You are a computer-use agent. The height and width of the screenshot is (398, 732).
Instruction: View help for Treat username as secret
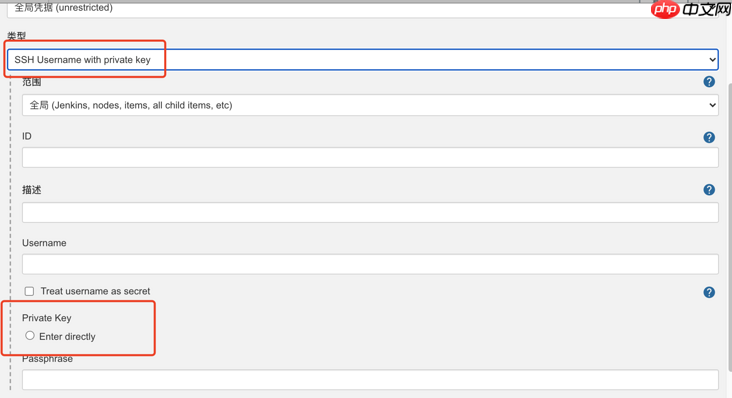[709, 292]
